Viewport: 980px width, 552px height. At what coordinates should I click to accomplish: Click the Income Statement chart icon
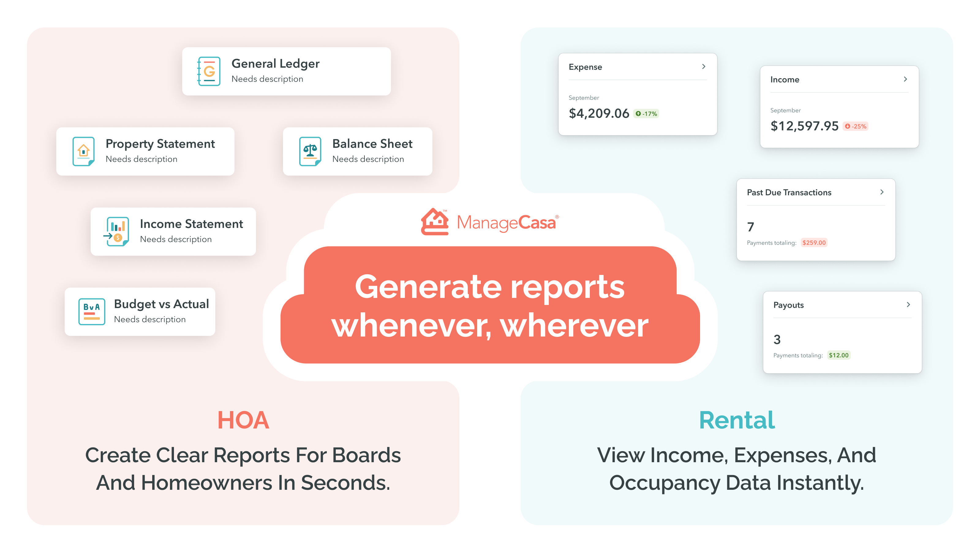(x=116, y=231)
